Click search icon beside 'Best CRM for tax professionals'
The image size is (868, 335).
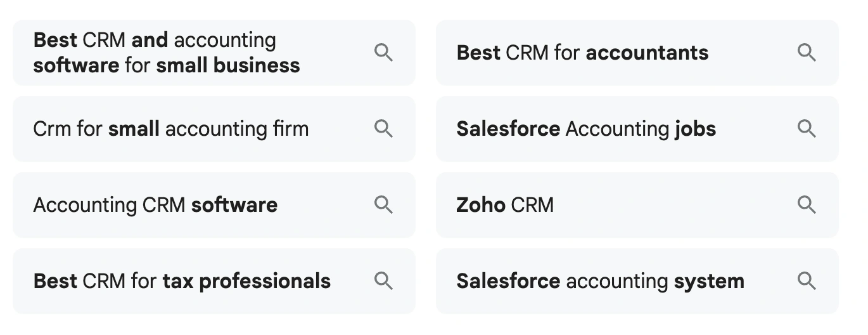click(383, 281)
